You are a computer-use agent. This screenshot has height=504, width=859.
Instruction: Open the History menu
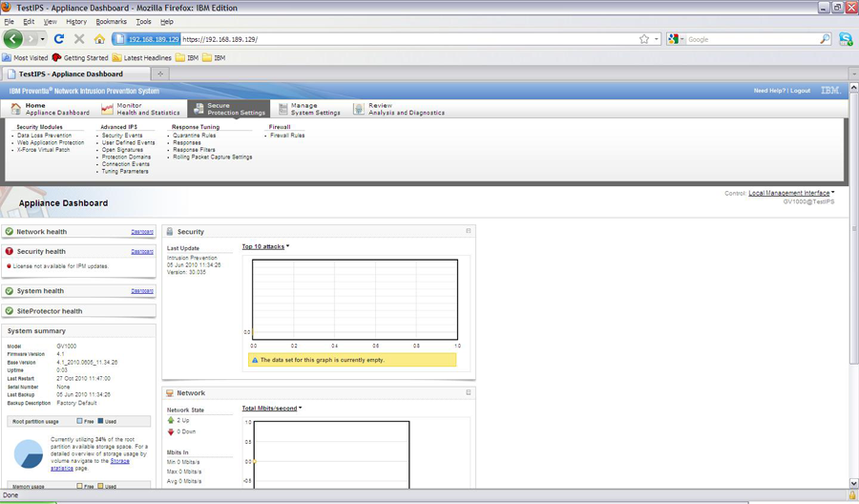pos(76,22)
